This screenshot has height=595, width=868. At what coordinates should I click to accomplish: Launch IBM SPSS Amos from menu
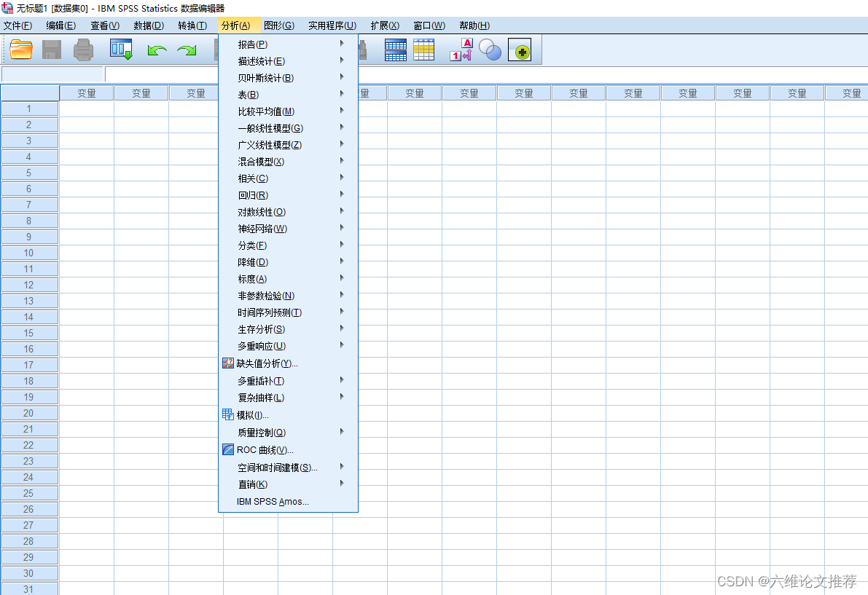coord(289,502)
